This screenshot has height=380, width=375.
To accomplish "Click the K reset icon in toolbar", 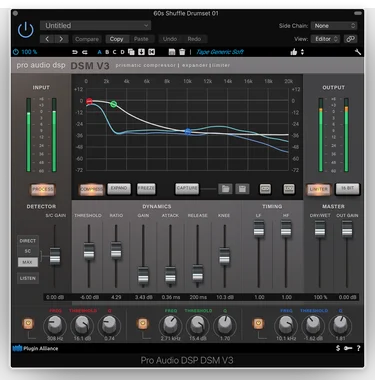I will [151, 52].
